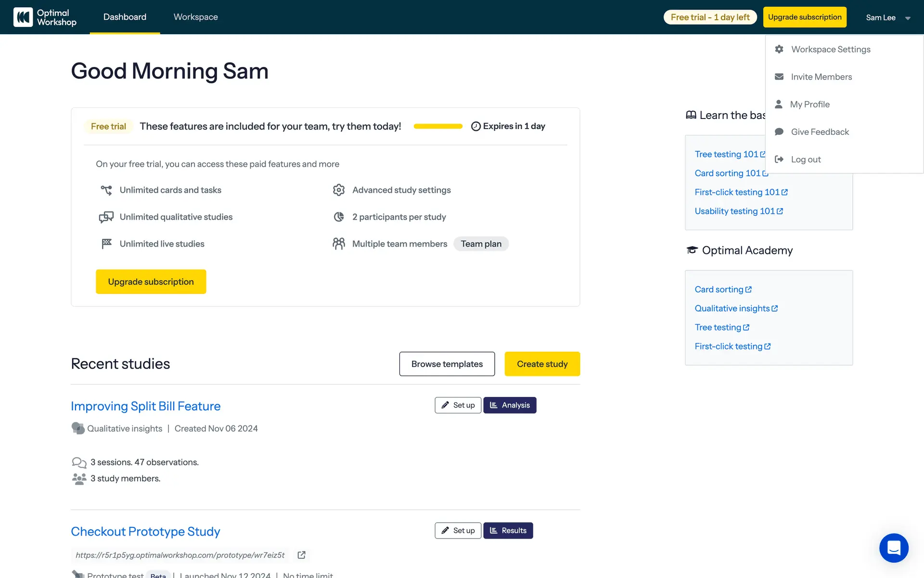The height and width of the screenshot is (578, 924).
Task: Click the Invite Members envelope icon
Action: (779, 77)
